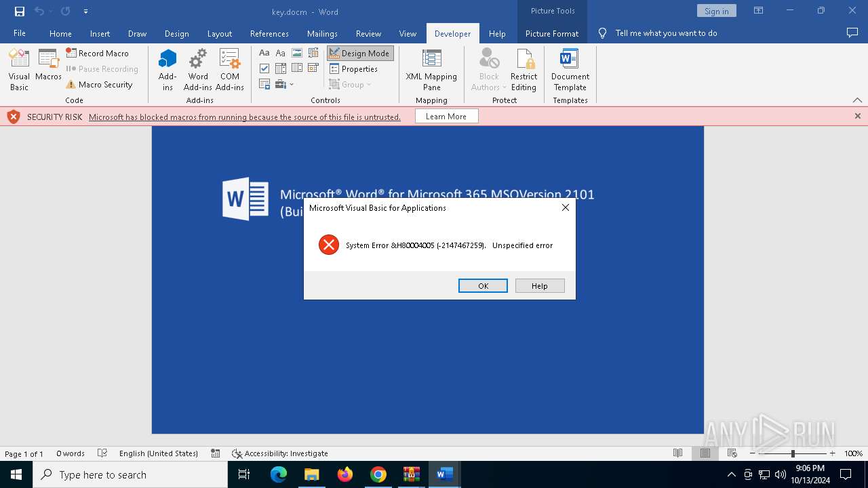The image size is (868, 488).
Task: Click the Sign in button
Action: tap(716, 11)
